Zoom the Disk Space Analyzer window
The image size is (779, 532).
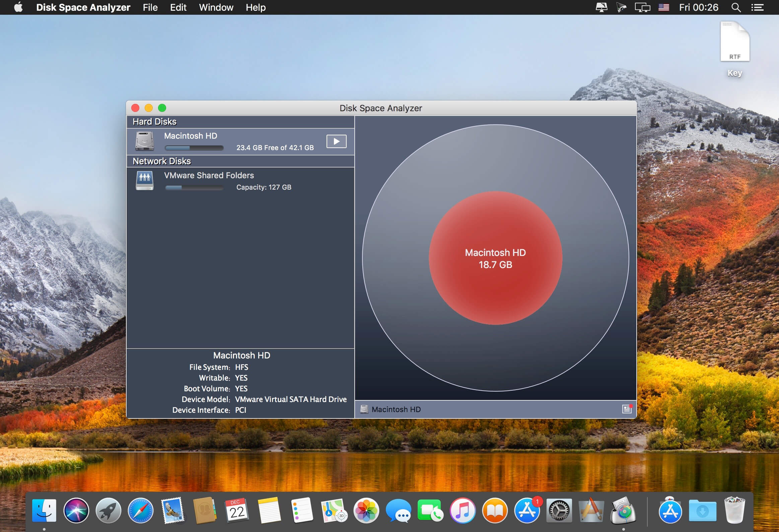[x=162, y=108]
